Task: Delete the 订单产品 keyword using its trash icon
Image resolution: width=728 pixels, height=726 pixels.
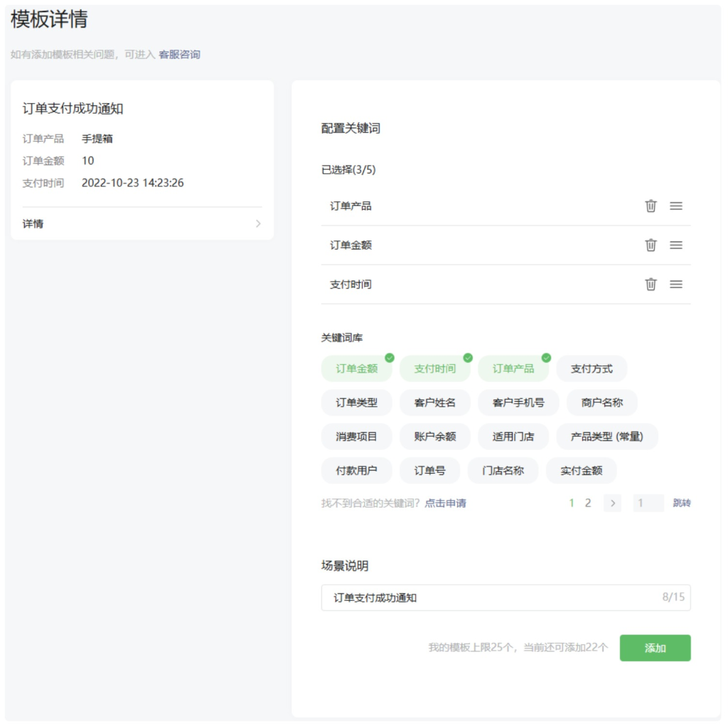Action: tap(650, 206)
